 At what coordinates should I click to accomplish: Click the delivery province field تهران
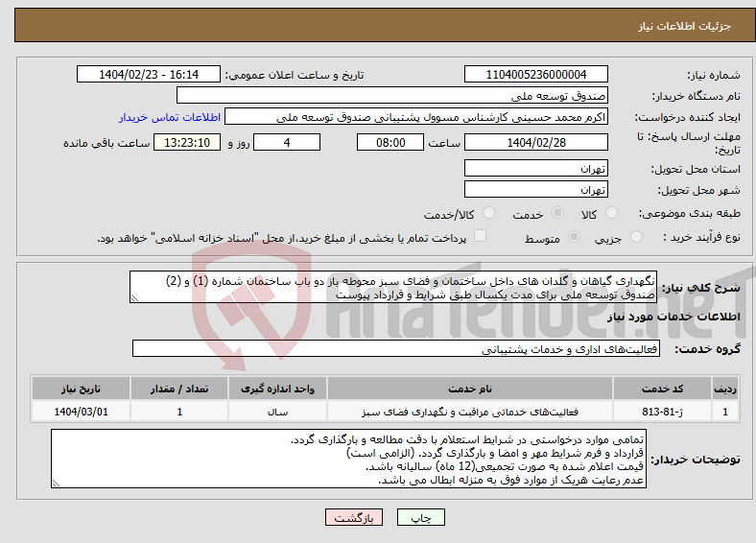(535, 168)
